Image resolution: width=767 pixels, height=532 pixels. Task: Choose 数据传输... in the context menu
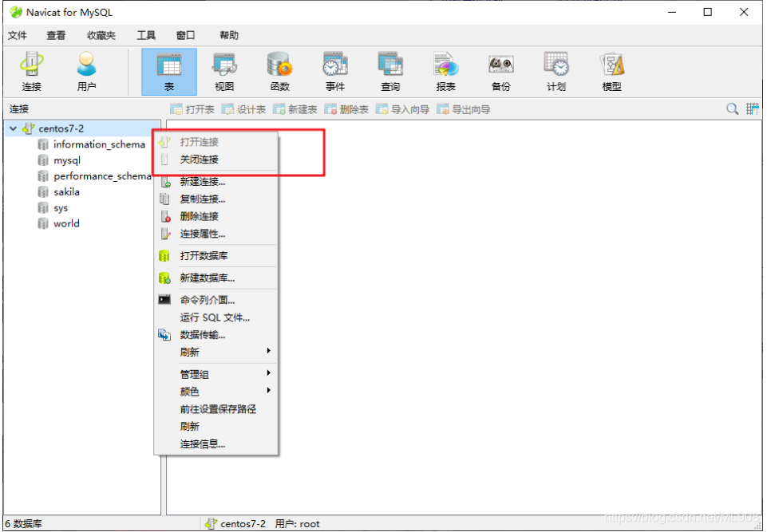(x=216, y=335)
